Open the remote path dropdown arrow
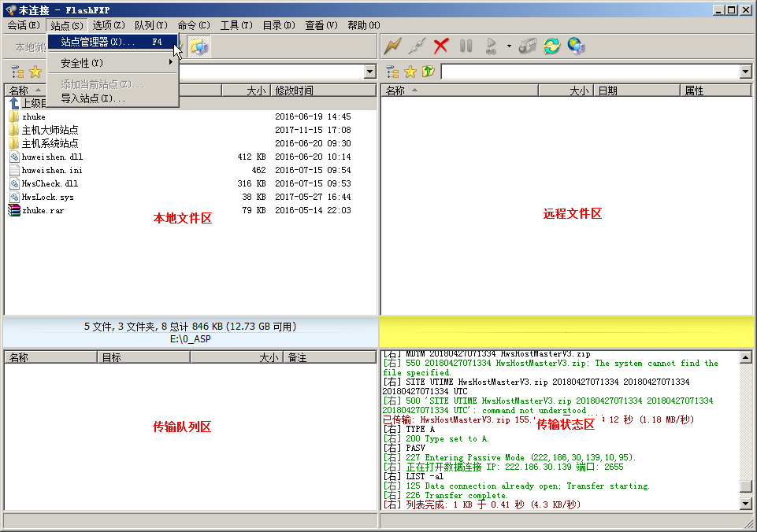757x532 pixels. point(745,72)
